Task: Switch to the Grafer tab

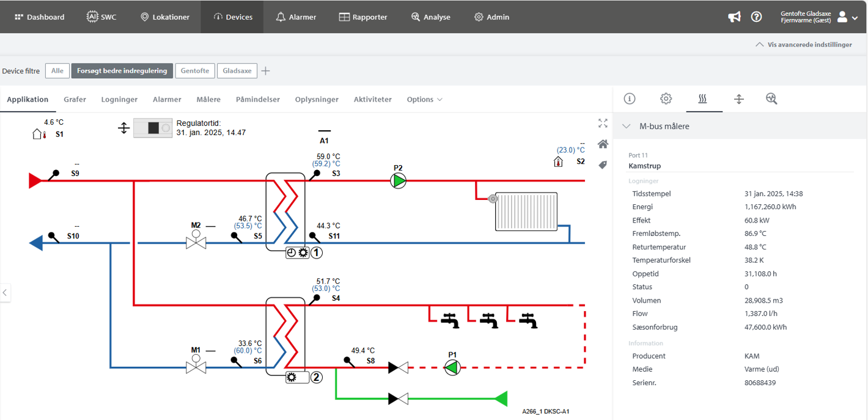Action: click(75, 100)
